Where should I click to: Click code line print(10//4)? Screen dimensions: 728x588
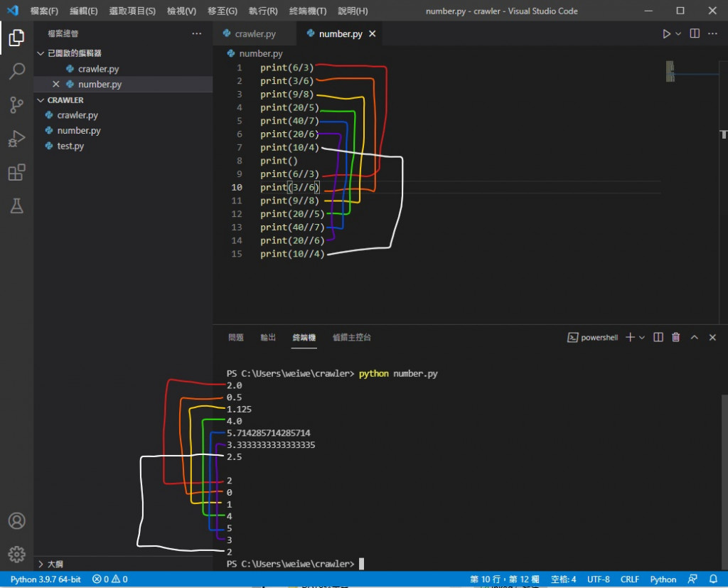point(292,254)
